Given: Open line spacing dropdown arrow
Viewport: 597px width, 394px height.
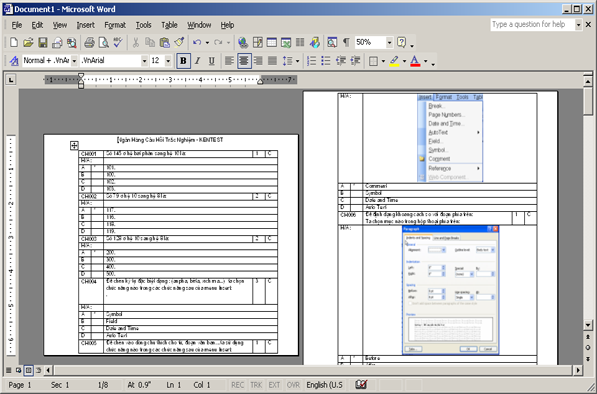Looking at the screenshot, I should pos(297,61).
